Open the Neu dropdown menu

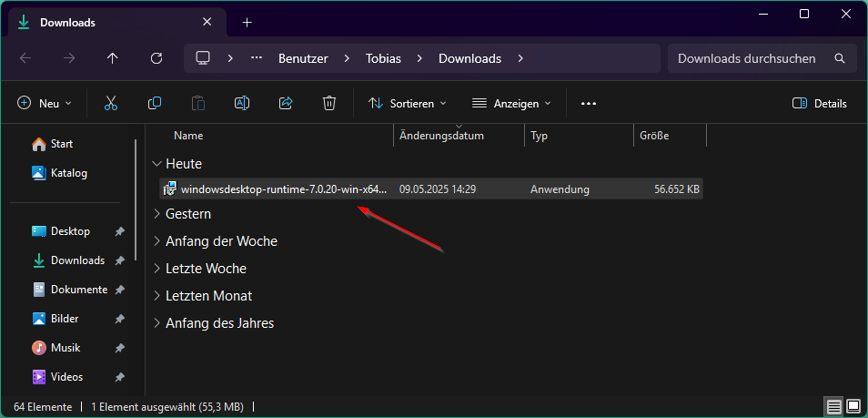pos(45,103)
